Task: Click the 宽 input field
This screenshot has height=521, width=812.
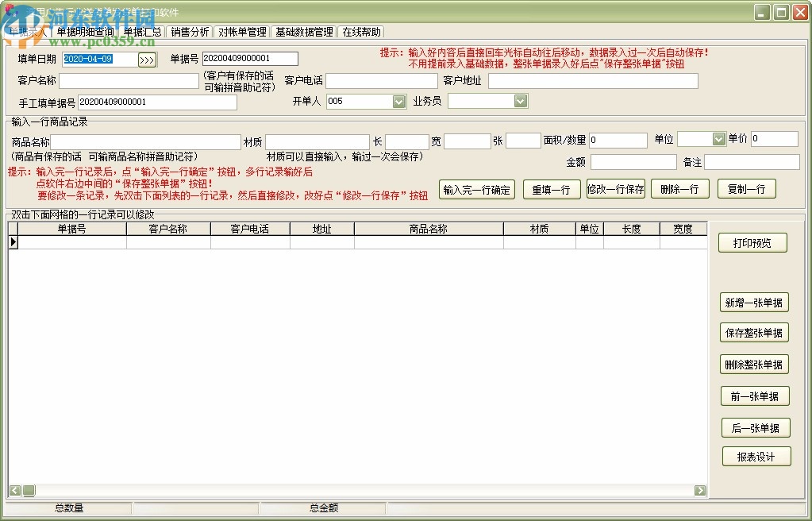Action: [x=467, y=141]
